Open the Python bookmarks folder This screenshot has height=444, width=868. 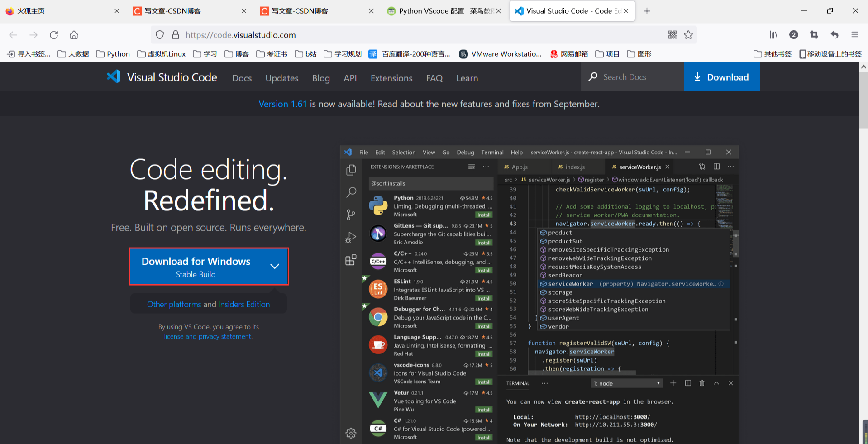pyautogui.click(x=113, y=54)
